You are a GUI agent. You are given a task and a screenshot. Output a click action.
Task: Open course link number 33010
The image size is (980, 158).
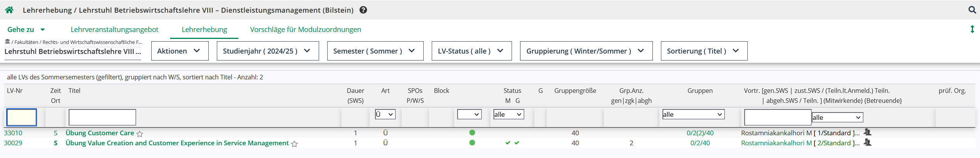click(13, 133)
